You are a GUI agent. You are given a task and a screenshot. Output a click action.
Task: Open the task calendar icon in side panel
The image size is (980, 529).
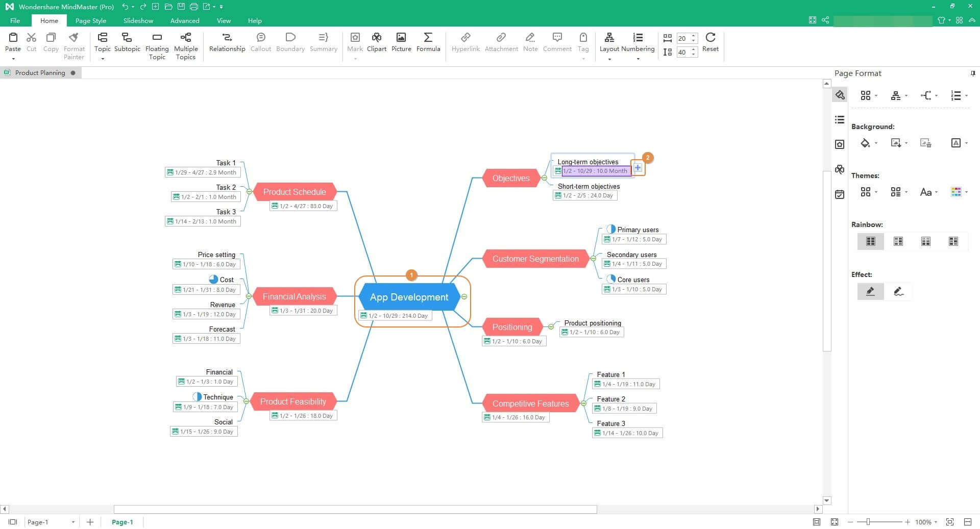(x=840, y=194)
